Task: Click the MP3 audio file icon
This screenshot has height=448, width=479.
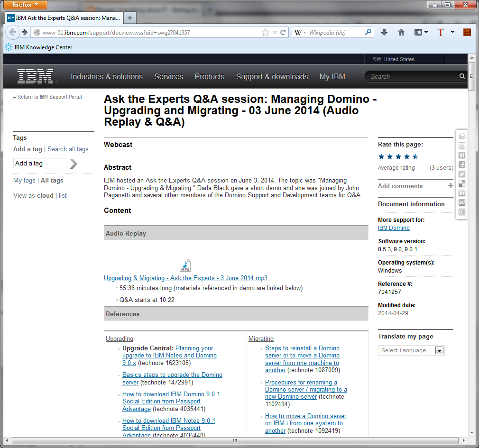Action: (185, 265)
